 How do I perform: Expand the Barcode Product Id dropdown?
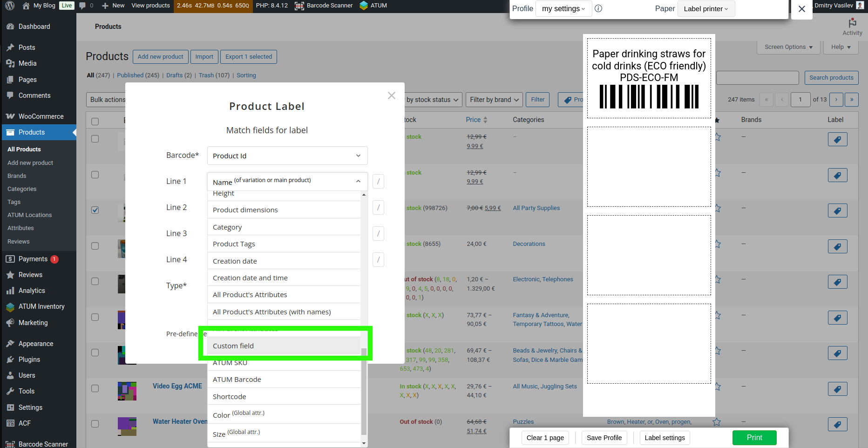(287, 156)
